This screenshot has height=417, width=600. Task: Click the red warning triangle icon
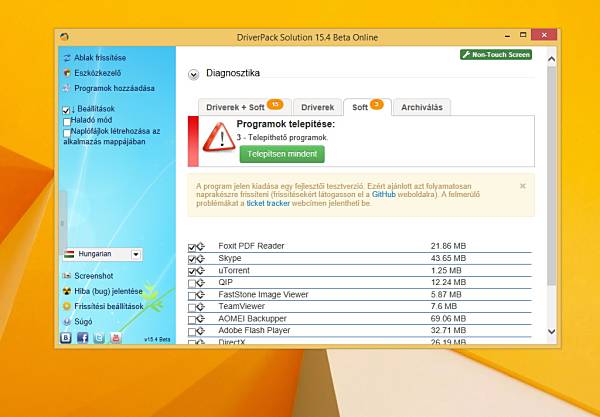219,138
